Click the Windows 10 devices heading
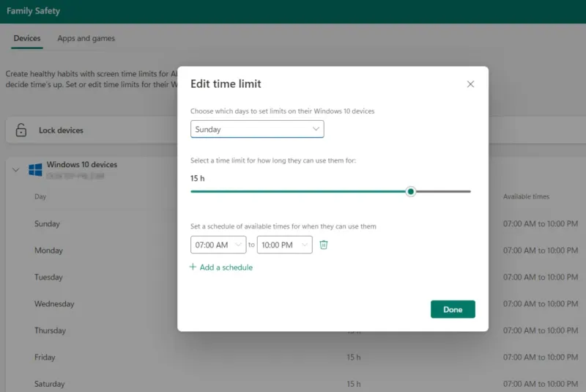Viewport: 586px width, 392px height. 82,164
